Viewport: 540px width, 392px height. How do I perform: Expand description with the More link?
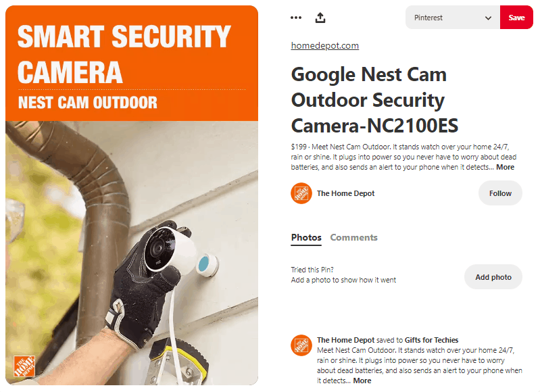click(505, 167)
